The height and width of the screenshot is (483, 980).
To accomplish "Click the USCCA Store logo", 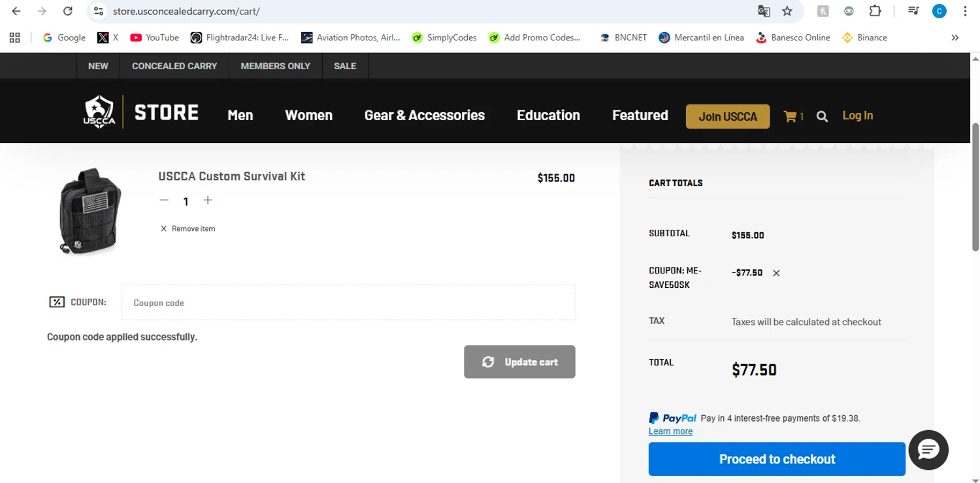I will (141, 112).
